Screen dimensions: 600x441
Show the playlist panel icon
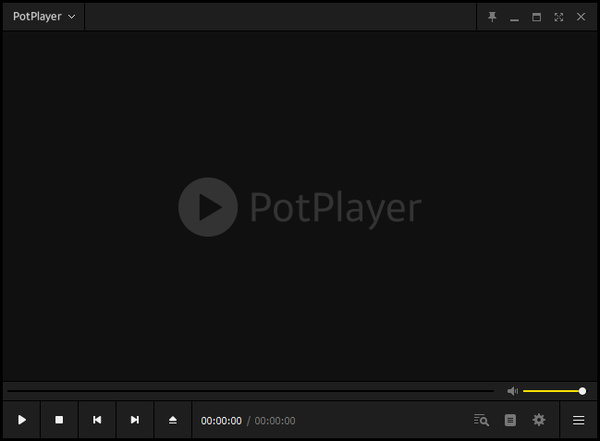[x=510, y=420]
